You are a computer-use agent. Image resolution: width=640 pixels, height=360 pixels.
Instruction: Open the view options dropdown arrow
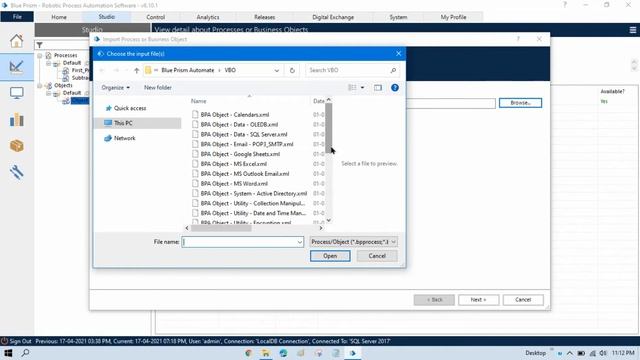click(x=362, y=88)
